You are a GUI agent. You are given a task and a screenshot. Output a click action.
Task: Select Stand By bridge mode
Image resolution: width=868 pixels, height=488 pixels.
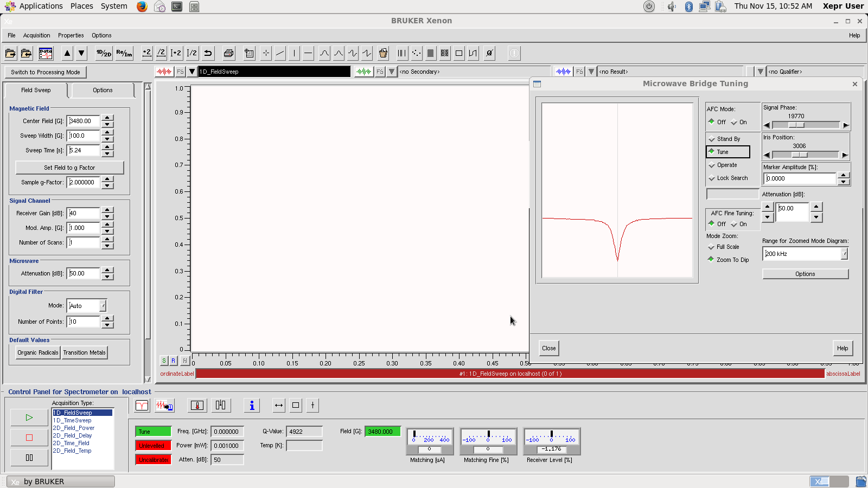coord(712,139)
